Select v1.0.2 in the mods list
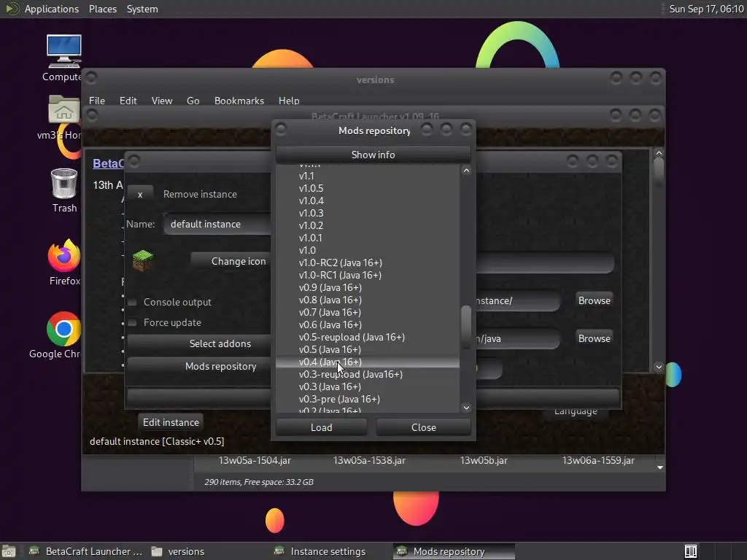This screenshot has height=560, width=747. (368, 225)
